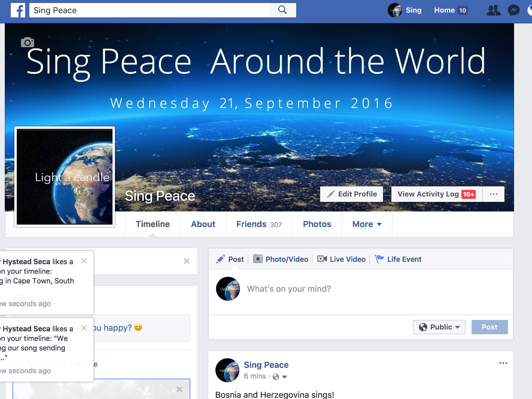This screenshot has width=532, height=399.
Task: Click the cover photo camera icon
Action: (x=28, y=43)
